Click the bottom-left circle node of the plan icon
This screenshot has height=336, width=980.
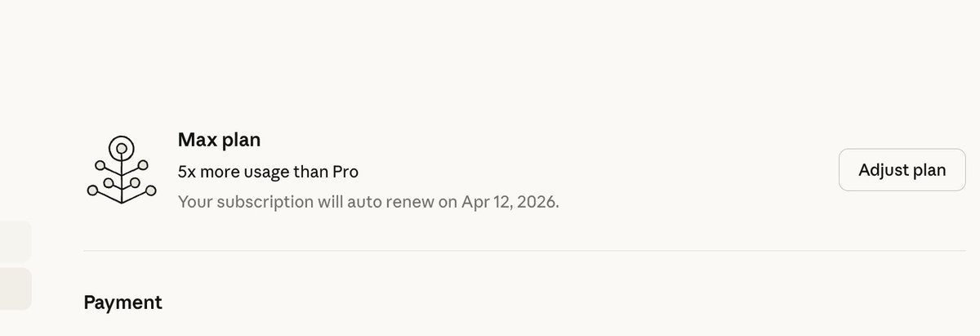(92, 192)
